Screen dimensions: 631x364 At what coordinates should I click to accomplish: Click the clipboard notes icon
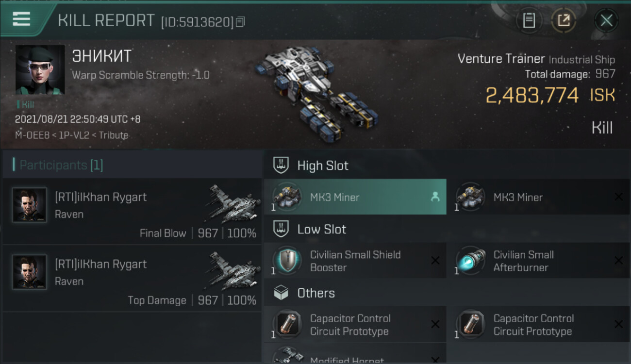coord(529,20)
